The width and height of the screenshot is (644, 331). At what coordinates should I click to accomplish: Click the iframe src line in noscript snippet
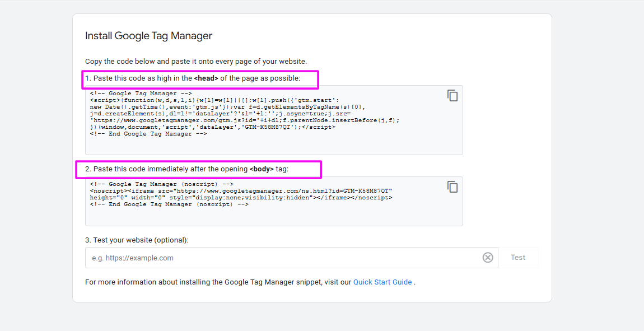[241, 191]
